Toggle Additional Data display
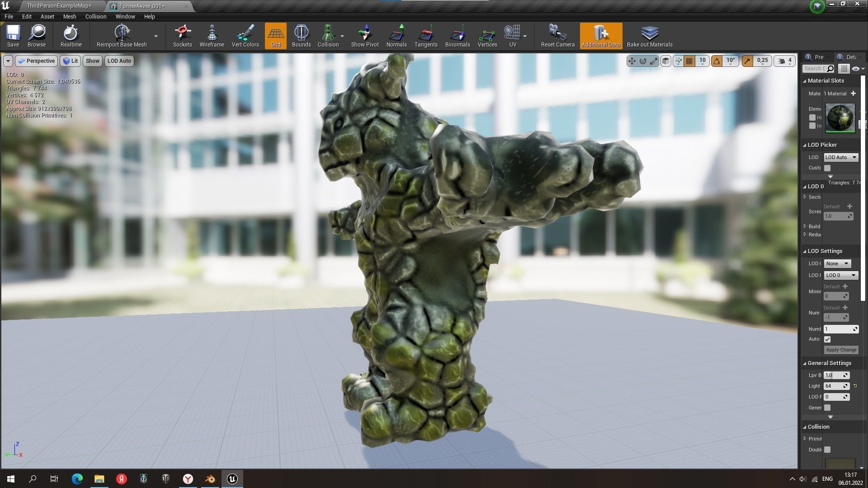The height and width of the screenshot is (488, 868). [x=601, y=36]
